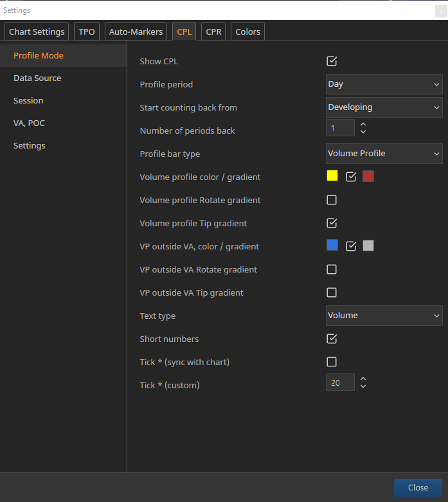Enable Tick * (sync with chart)
The height and width of the screenshot is (502, 448).
pyautogui.click(x=332, y=362)
